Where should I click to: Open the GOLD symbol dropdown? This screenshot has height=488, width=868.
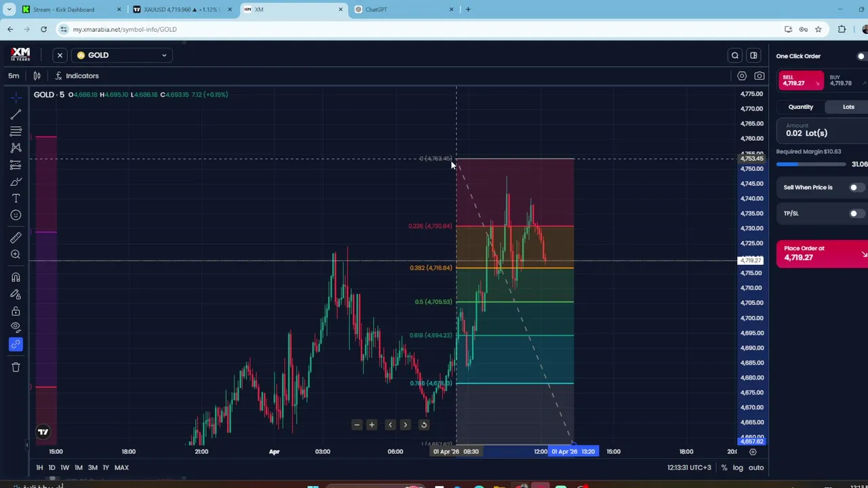pyautogui.click(x=122, y=55)
